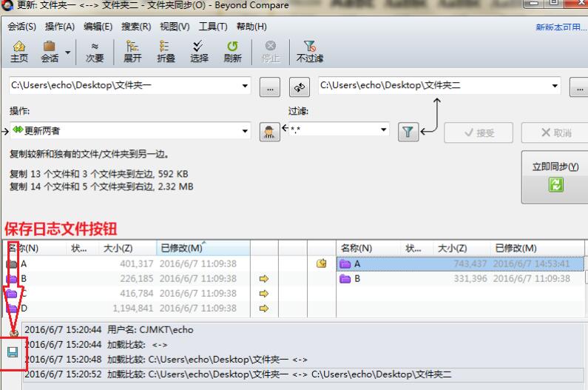Click the 展开 expand all icon

coord(132,51)
